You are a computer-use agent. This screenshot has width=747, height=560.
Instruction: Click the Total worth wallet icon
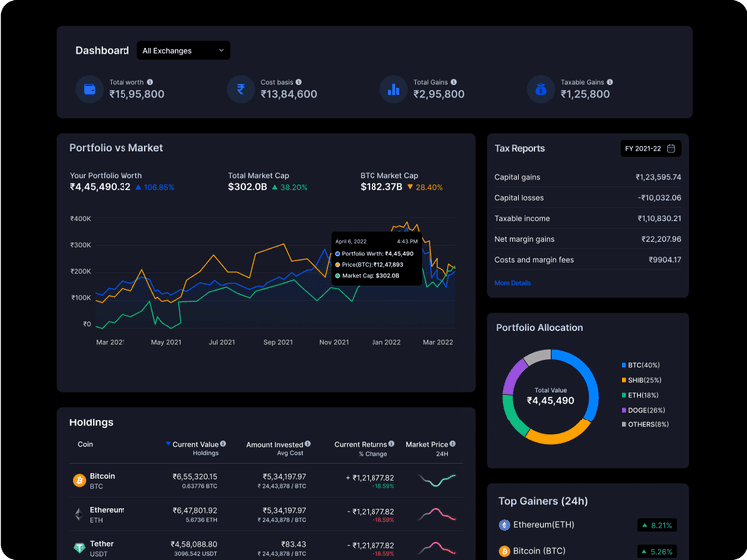point(90,89)
